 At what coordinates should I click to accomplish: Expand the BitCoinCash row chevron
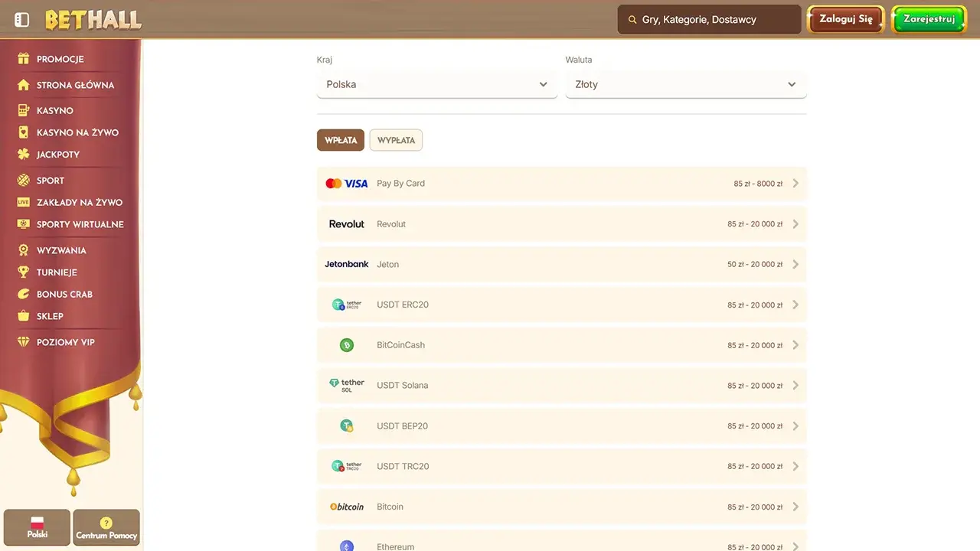795,345
